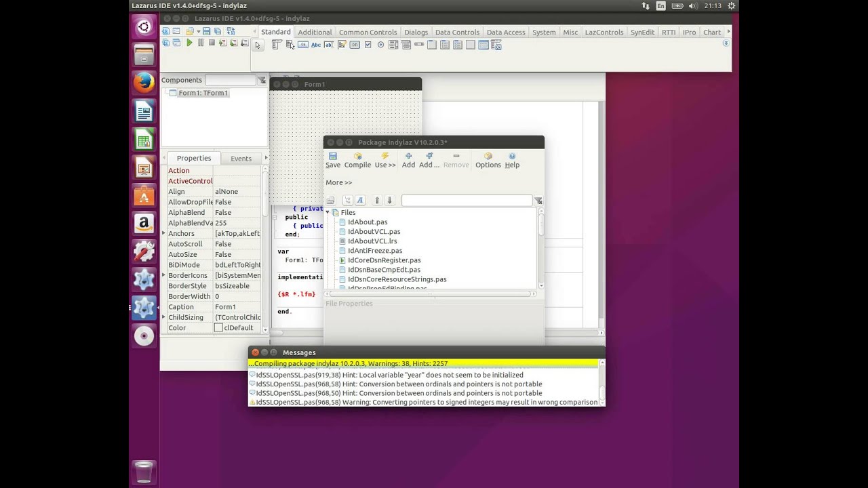Click the Components filter input field
Viewport: 868px width, 488px height.
tap(231, 80)
